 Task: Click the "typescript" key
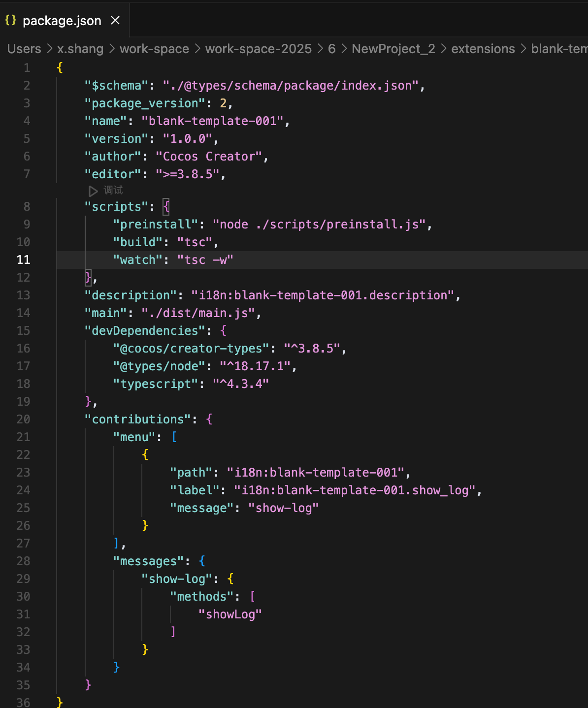156,384
